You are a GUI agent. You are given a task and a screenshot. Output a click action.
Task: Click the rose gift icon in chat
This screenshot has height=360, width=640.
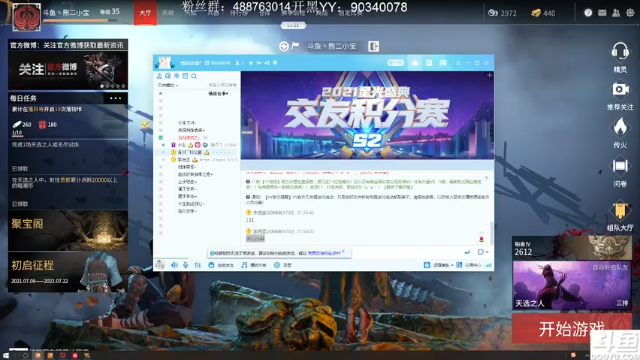(482, 238)
